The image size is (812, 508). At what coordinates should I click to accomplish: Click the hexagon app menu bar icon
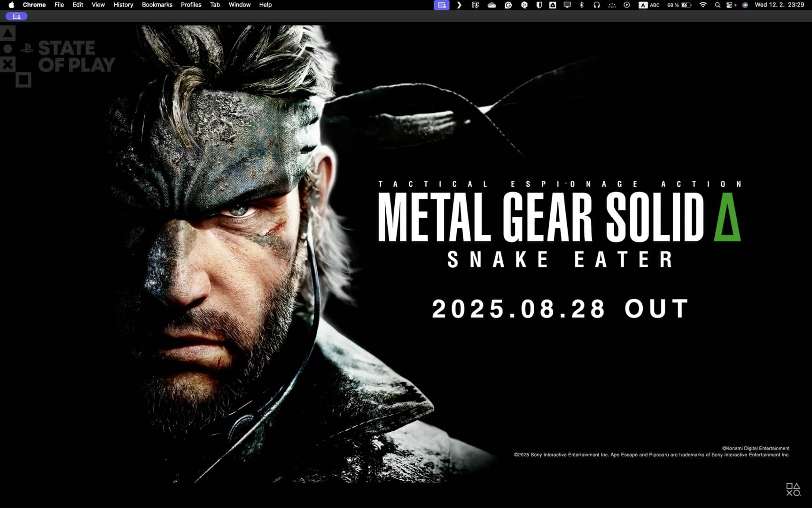[524, 5]
